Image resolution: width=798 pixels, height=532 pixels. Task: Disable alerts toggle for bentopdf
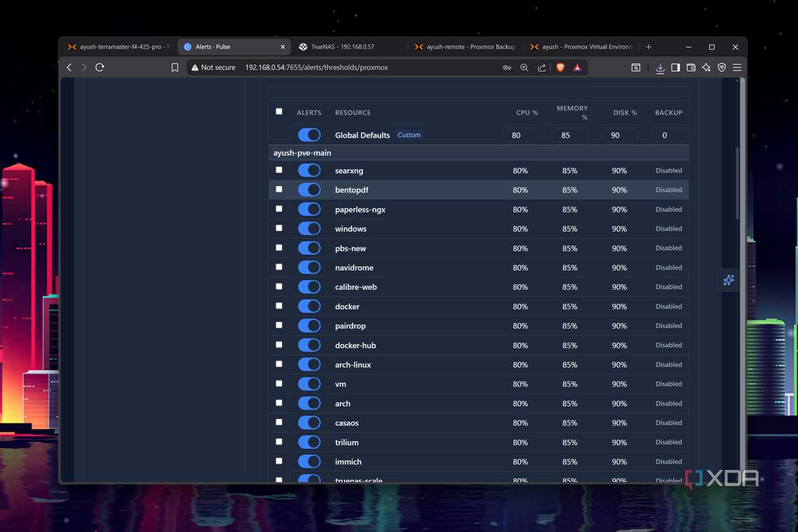click(x=309, y=190)
